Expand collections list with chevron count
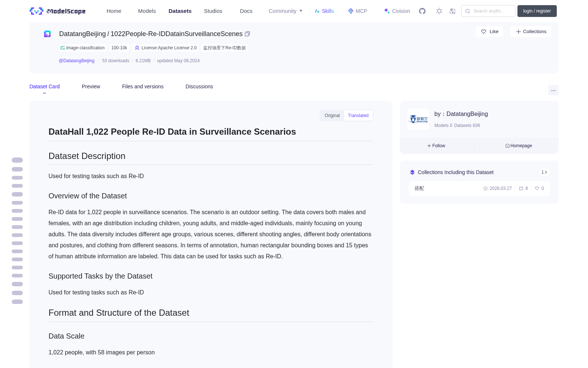 pyautogui.click(x=544, y=172)
